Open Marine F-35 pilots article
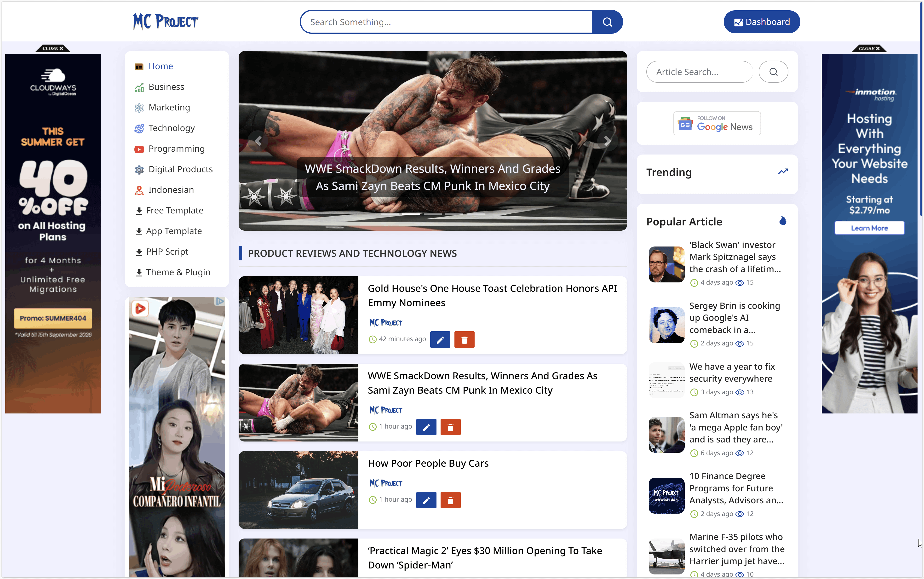Image resolution: width=924 pixels, height=579 pixels. pos(737,549)
